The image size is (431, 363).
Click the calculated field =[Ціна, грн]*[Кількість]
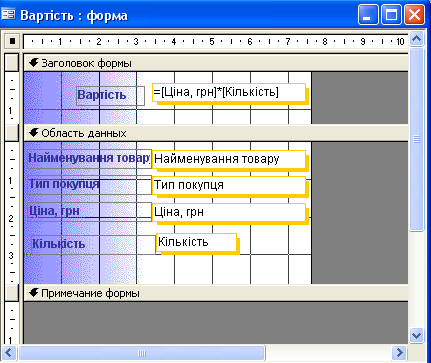pyautogui.click(x=229, y=92)
